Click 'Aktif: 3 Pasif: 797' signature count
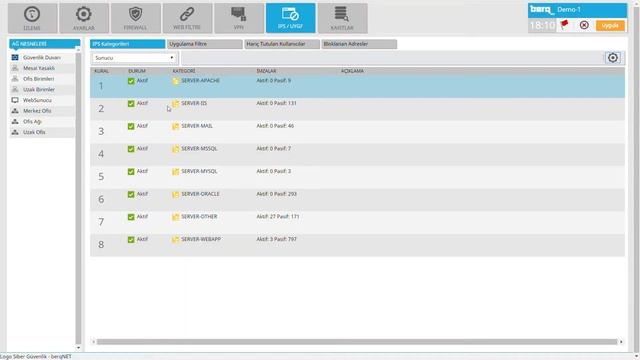The height and width of the screenshot is (360, 640). coord(277,239)
